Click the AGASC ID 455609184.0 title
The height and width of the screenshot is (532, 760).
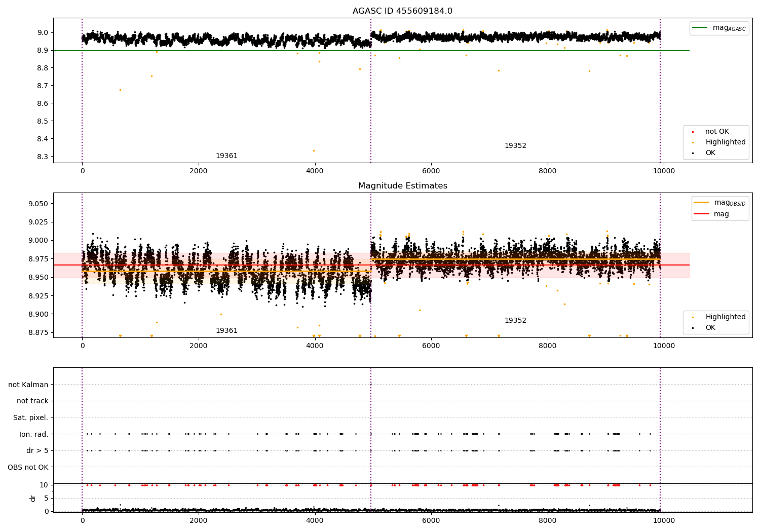(402, 11)
